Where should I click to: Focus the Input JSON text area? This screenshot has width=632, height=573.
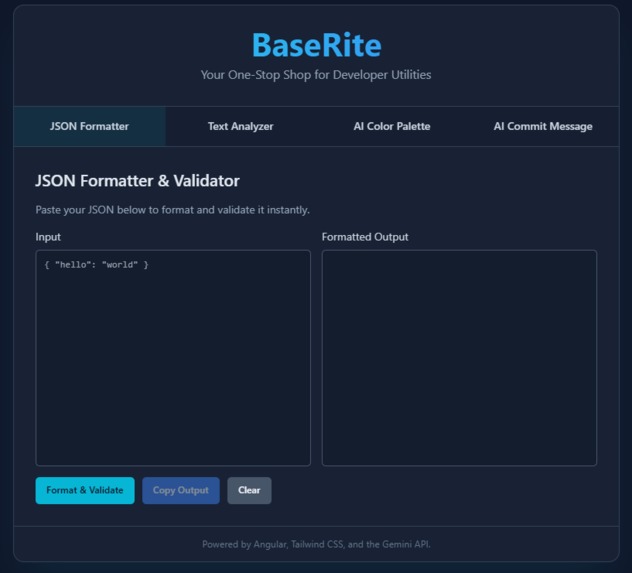tap(173, 358)
